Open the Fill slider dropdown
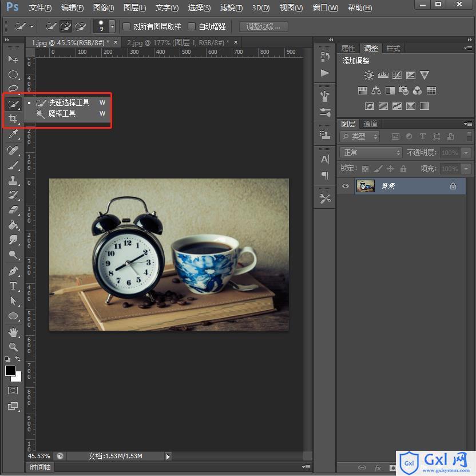476x476 pixels. 466,168
